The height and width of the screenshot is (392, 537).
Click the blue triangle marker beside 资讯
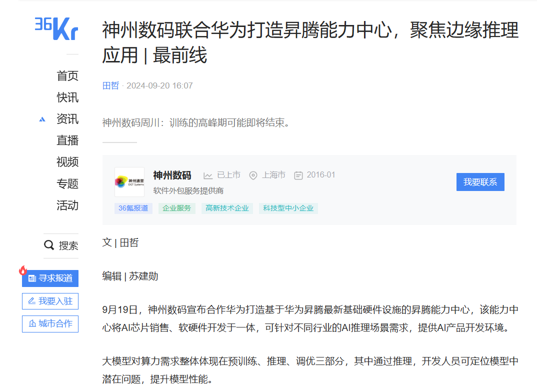pos(42,119)
